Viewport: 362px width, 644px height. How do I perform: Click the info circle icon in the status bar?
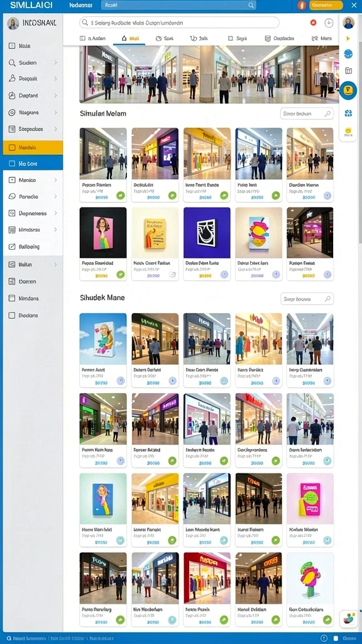(324, 639)
